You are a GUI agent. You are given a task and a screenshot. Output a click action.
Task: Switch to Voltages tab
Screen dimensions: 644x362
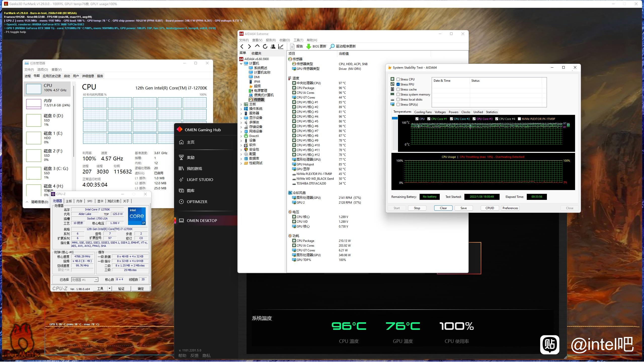click(440, 112)
